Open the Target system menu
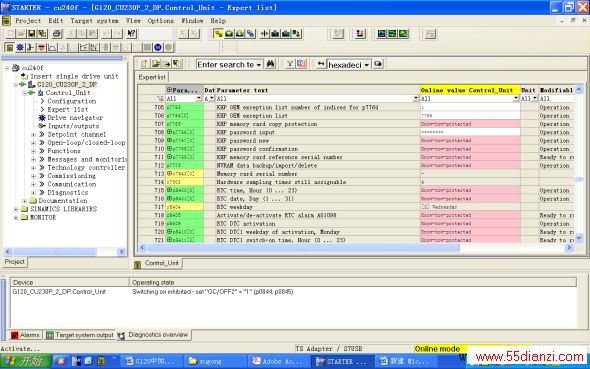Image resolution: width=590 pixels, height=369 pixels. coord(94,21)
